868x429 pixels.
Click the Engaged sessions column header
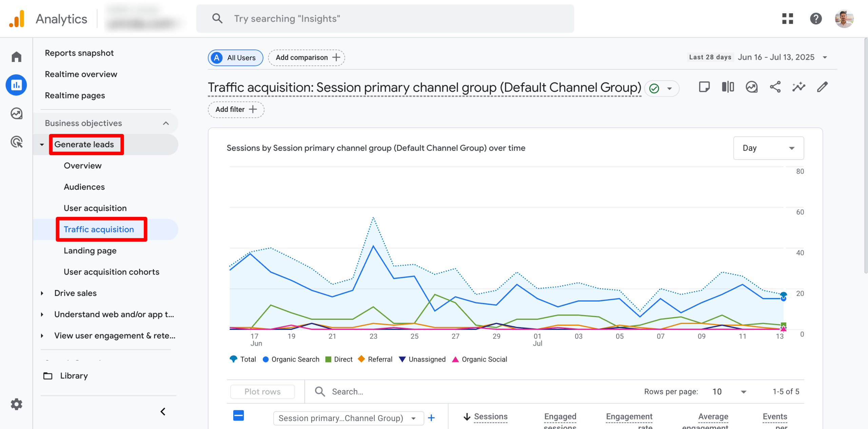(560, 420)
